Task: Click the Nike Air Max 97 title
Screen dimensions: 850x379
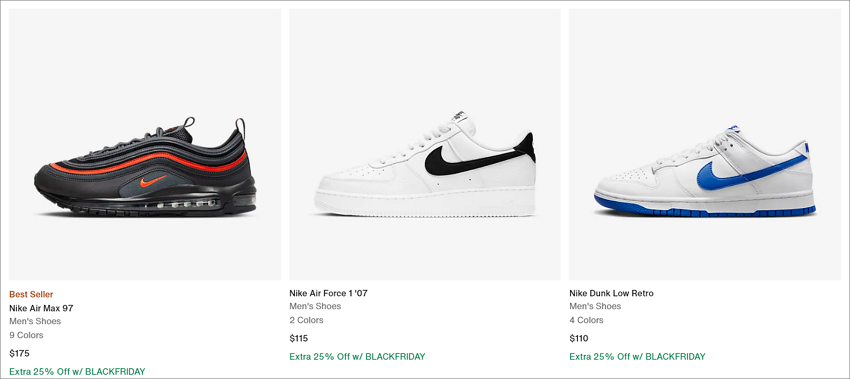Action: (41, 308)
